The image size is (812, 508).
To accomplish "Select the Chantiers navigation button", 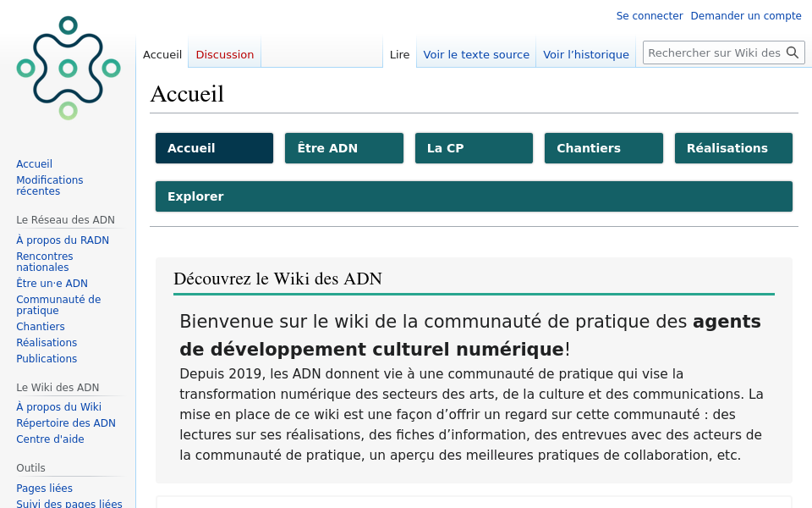I will pyautogui.click(x=603, y=147).
